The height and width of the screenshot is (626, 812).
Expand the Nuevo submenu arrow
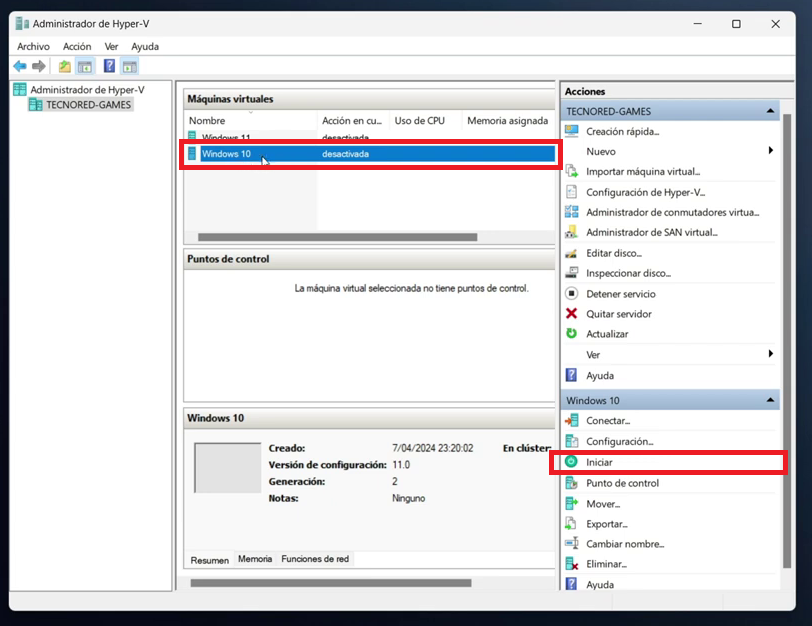[x=771, y=151]
